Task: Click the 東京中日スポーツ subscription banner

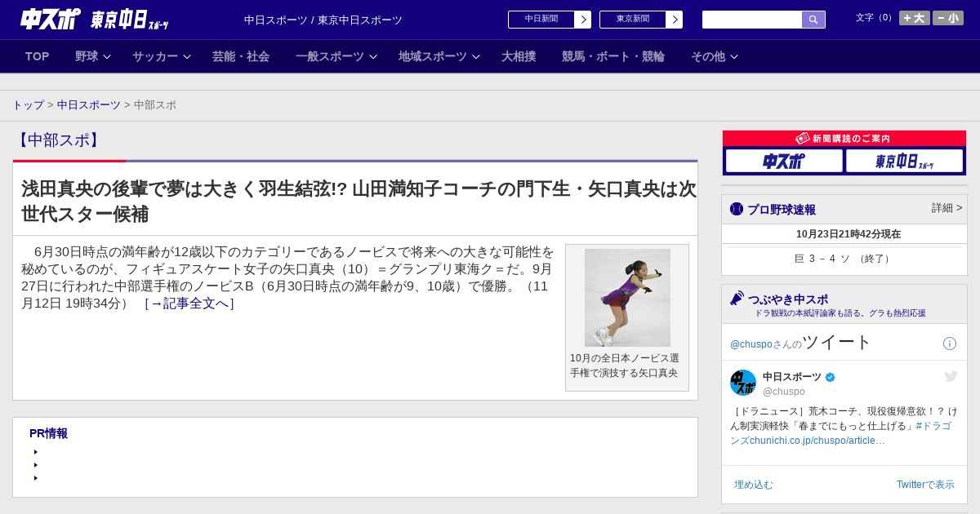Action: 904,161
